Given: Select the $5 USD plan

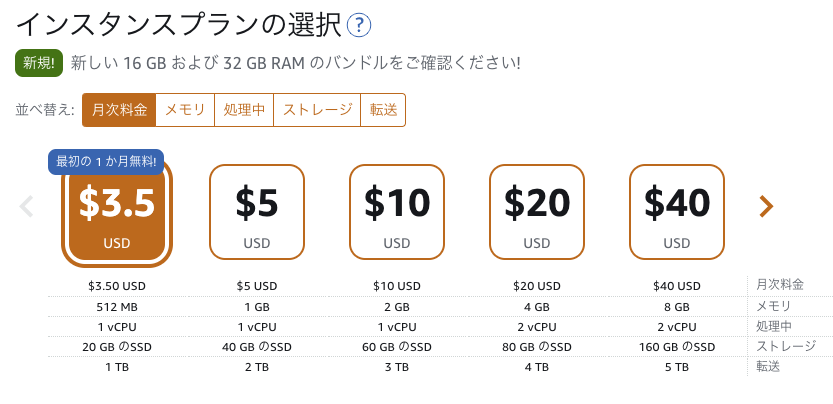Looking at the screenshot, I should (x=257, y=211).
